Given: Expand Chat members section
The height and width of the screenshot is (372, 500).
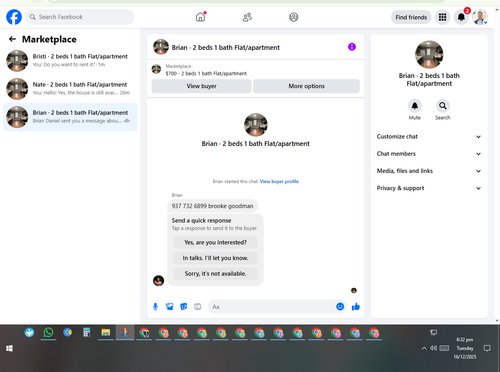Looking at the screenshot, I should point(429,154).
